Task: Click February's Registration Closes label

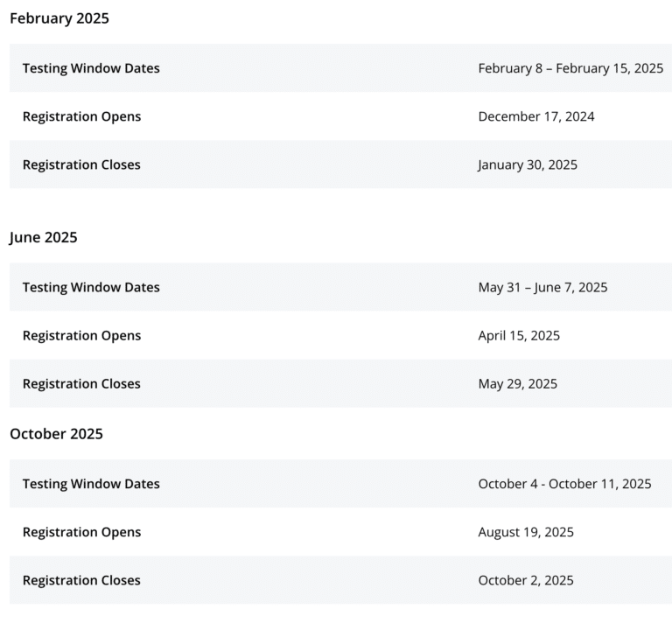Action: coord(81,165)
